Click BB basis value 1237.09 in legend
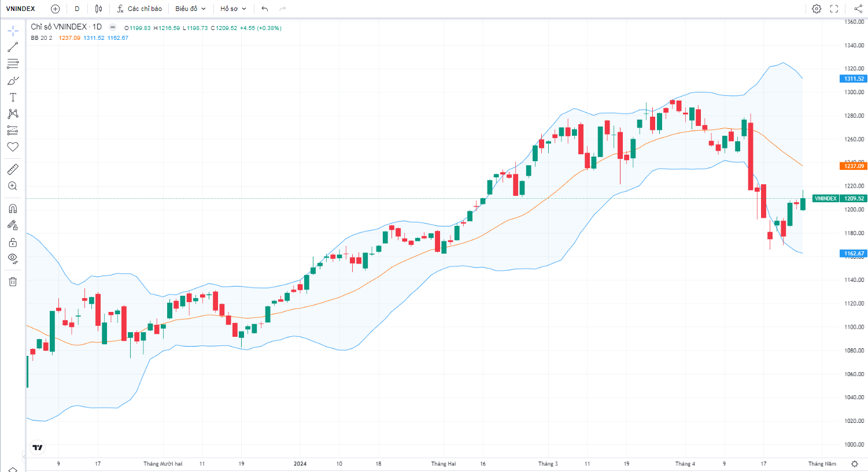The height and width of the screenshot is (472, 868). click(69, 38)
